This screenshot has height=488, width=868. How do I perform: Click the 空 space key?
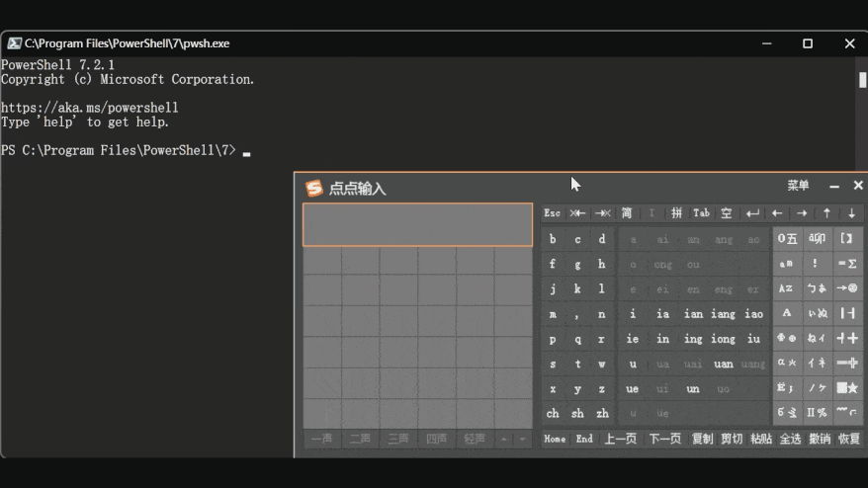point(727,213)
